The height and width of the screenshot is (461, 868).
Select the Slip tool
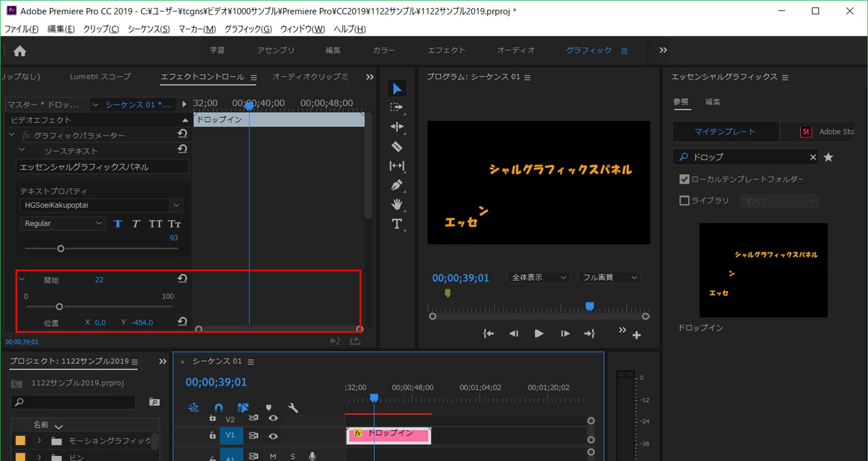(x=396, y=166)
